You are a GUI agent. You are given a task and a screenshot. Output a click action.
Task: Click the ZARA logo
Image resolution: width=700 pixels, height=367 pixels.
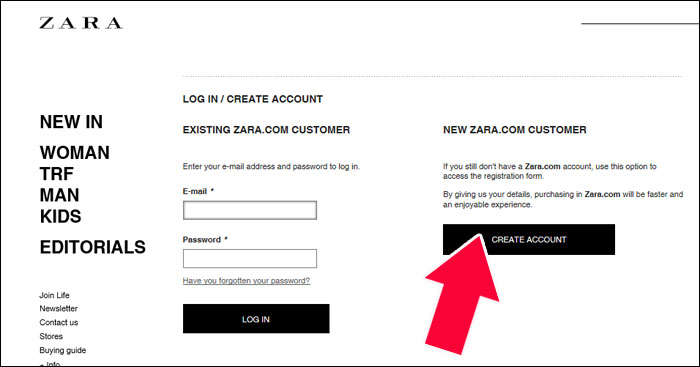81,23
